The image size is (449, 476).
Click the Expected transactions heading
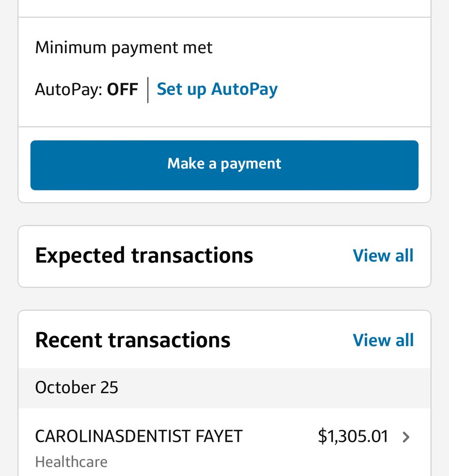click(x=145, y=256)
